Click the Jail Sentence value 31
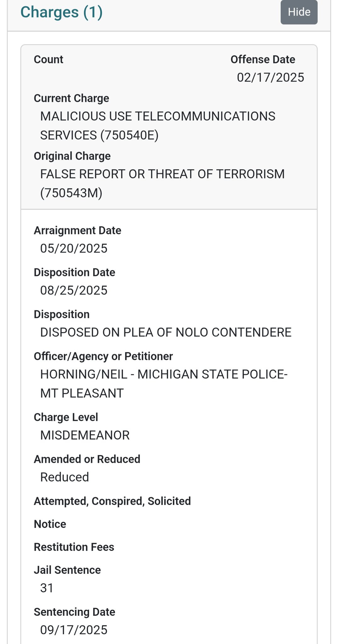Viewport: 338px width, 644px height. [47, 588]
